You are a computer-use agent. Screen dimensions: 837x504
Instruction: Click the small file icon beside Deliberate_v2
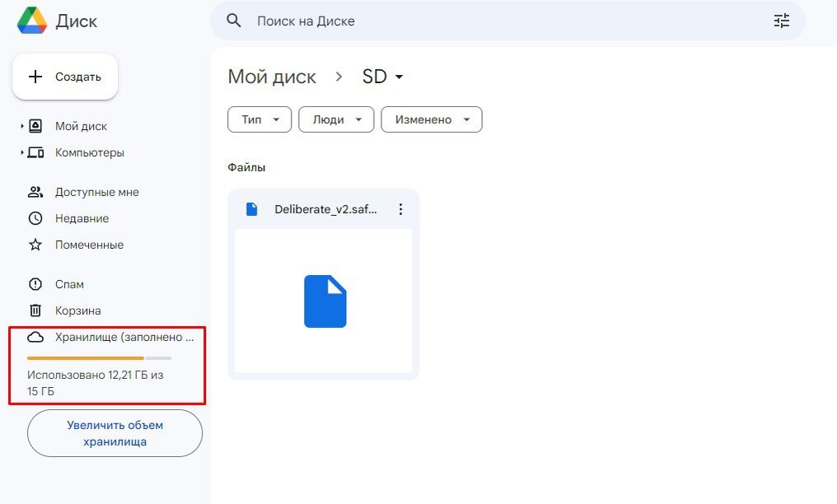(252, 209)
